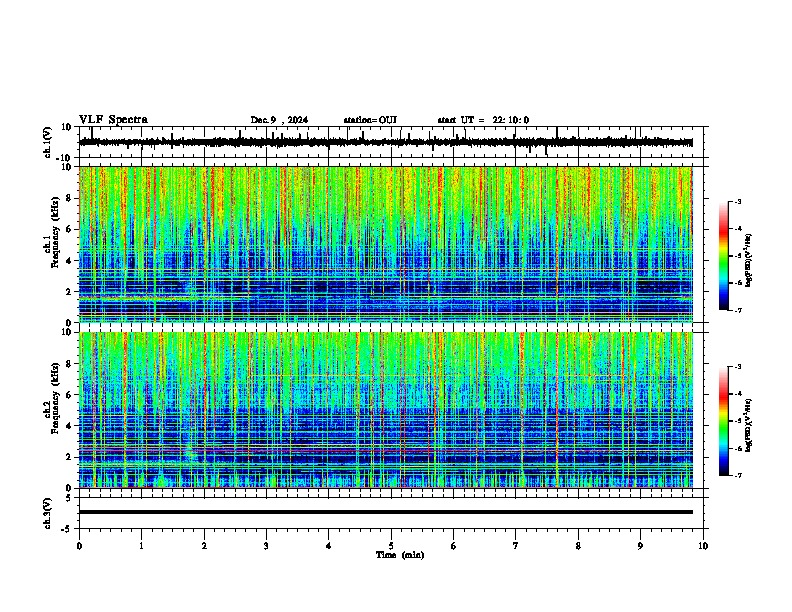Click the ch.2 "Frequency (kHz)" axis label
The width and height of the screenshot is (792, 612).
click(x=56, y=398)
